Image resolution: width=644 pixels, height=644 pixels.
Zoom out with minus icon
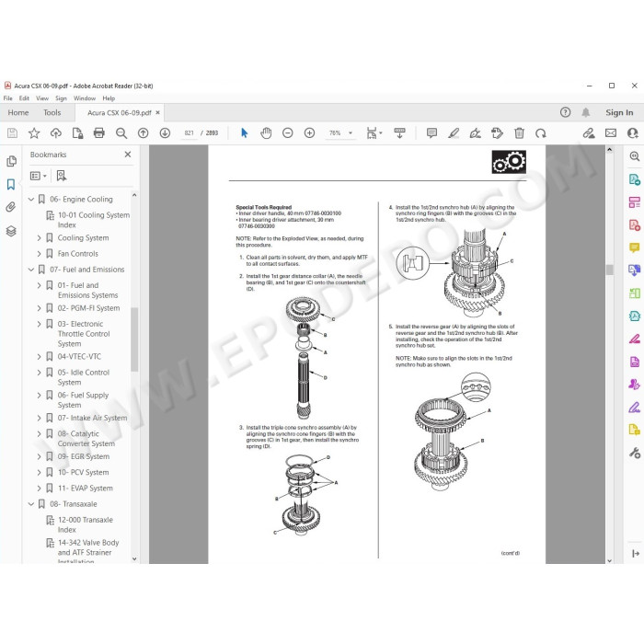click(287, 133)
